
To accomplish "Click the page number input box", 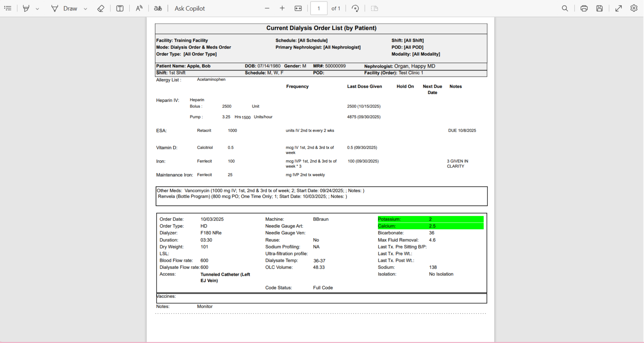I will click(319, 8).
